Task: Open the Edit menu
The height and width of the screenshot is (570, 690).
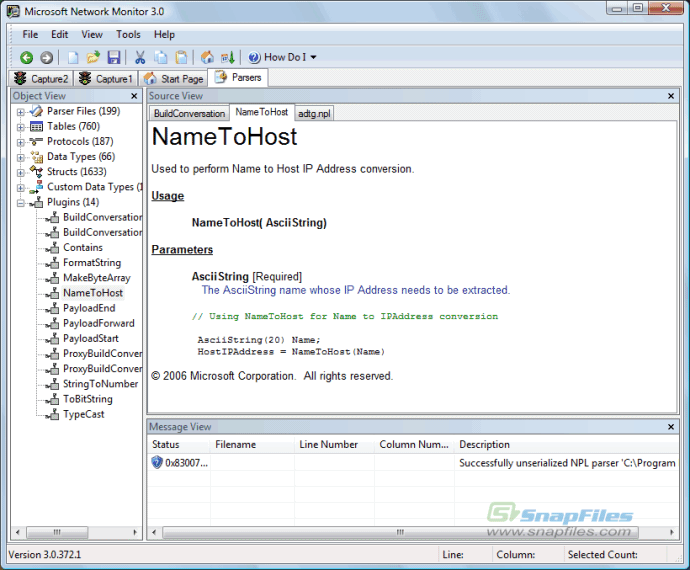Action: click(59, 34)
